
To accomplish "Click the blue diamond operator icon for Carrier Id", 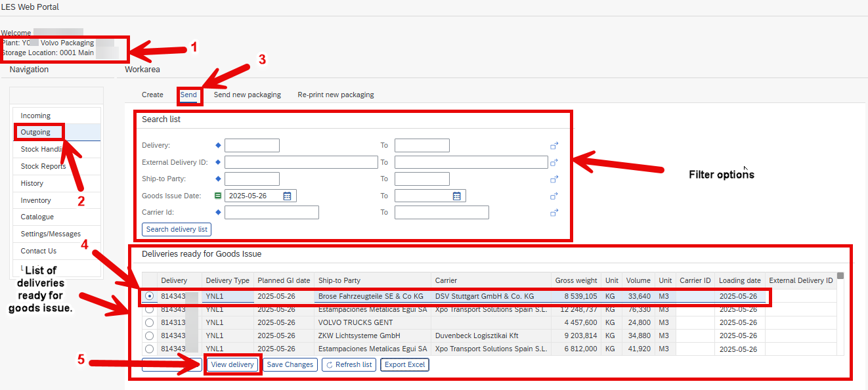I will click(218, 212).
